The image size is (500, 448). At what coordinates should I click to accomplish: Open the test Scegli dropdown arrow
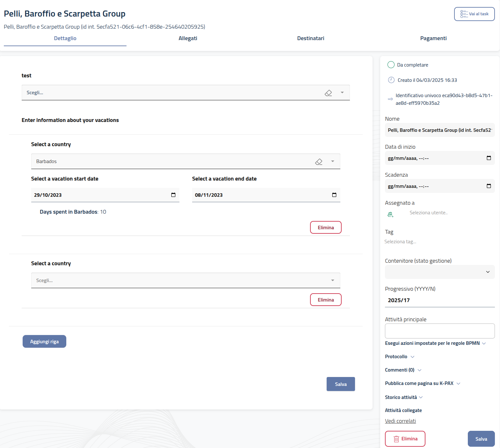click(342, 93)
